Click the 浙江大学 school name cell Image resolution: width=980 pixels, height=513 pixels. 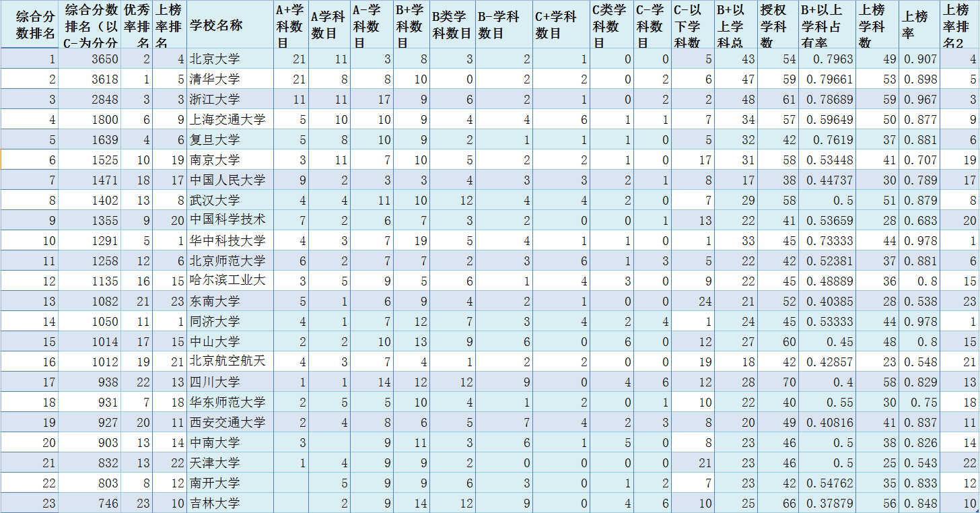pos(230,99)
